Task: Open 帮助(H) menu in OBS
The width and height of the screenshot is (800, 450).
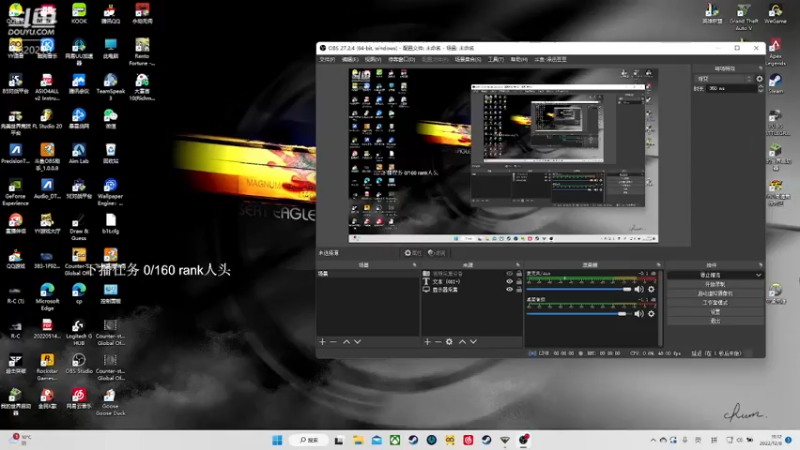Action: [x=519, y=60]
